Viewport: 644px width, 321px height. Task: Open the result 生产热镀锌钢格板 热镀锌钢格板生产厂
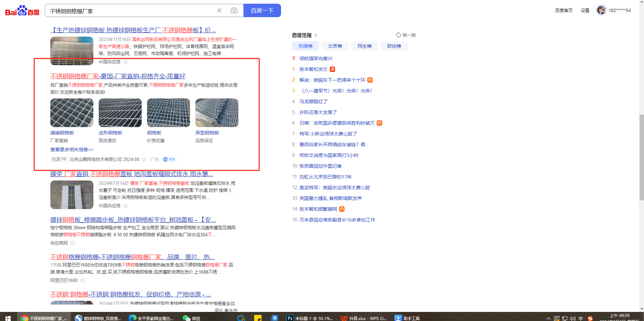133,30
